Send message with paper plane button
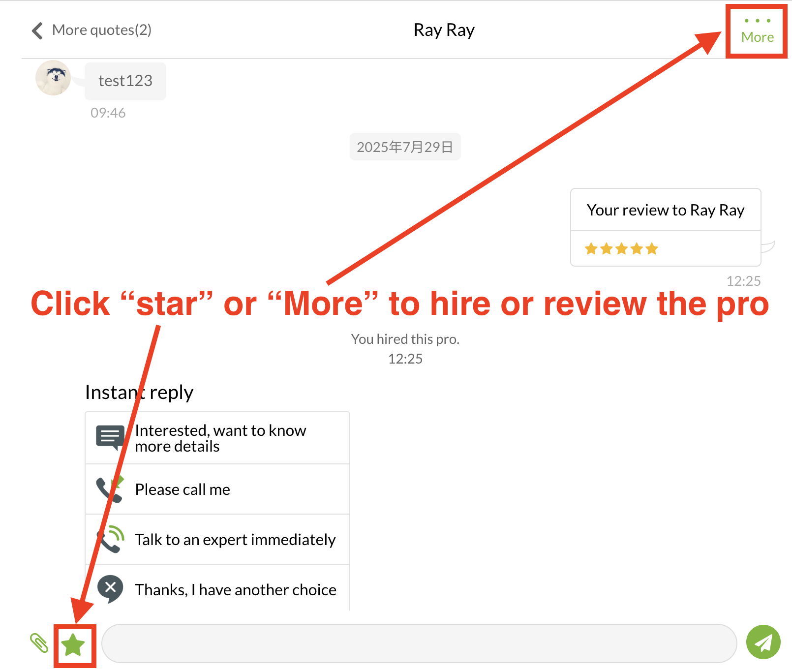Screen dimensions: 792x672 763,642
